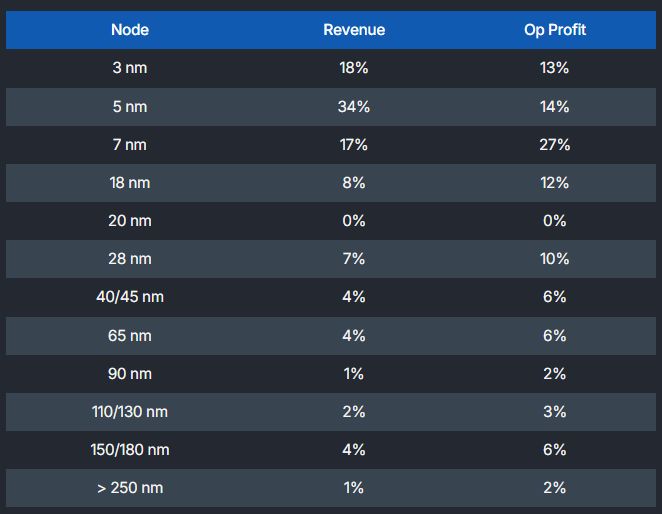Select the 28 nm node cell

(x=130, y=259)
